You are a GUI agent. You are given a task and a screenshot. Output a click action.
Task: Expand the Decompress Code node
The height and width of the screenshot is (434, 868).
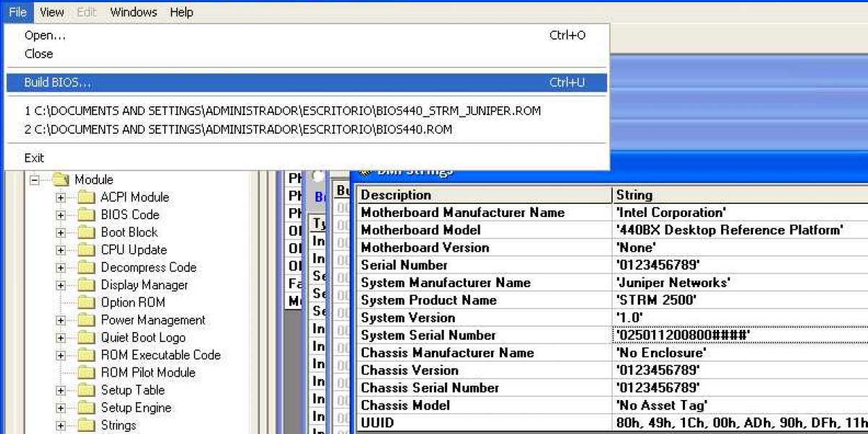61,268
